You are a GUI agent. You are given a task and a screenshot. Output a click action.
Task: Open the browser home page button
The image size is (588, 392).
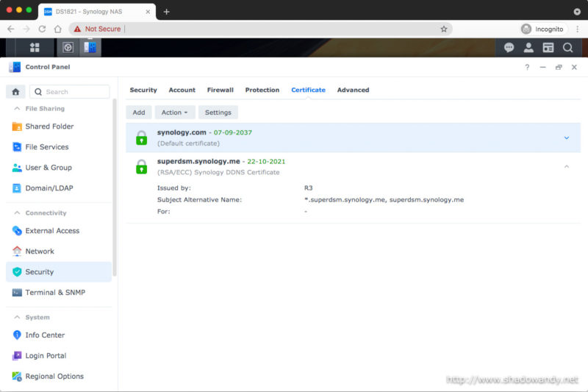(58, 29)
